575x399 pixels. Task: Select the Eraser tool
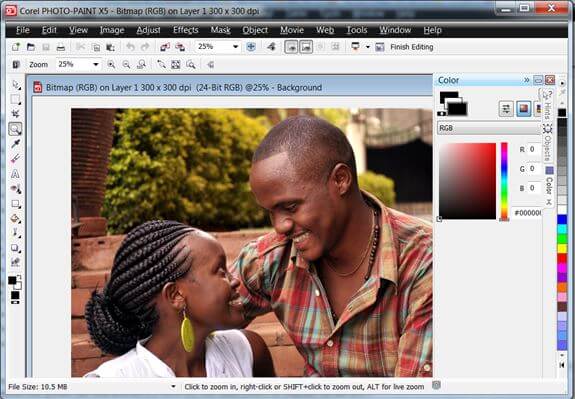click(15, 158)
